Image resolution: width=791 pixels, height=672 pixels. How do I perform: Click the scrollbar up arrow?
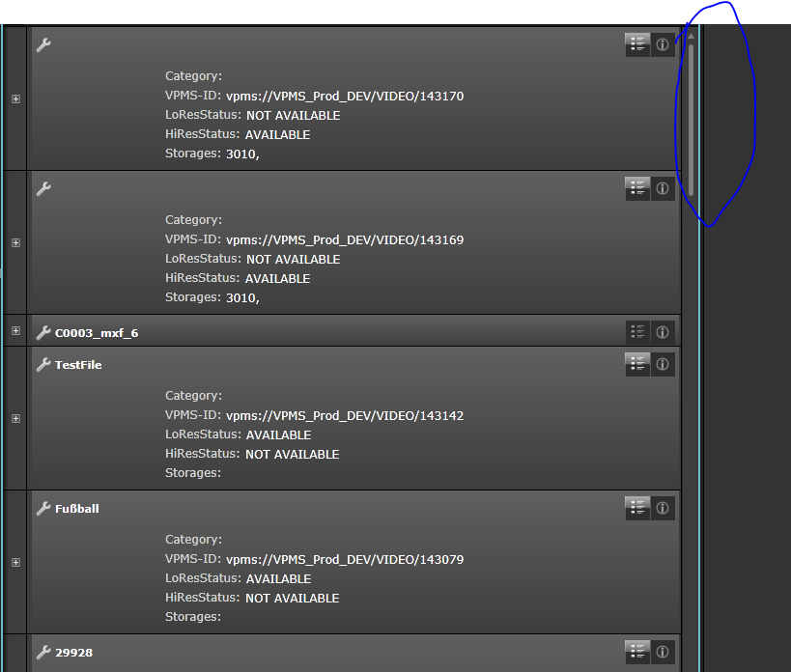[x=692, y=37]
